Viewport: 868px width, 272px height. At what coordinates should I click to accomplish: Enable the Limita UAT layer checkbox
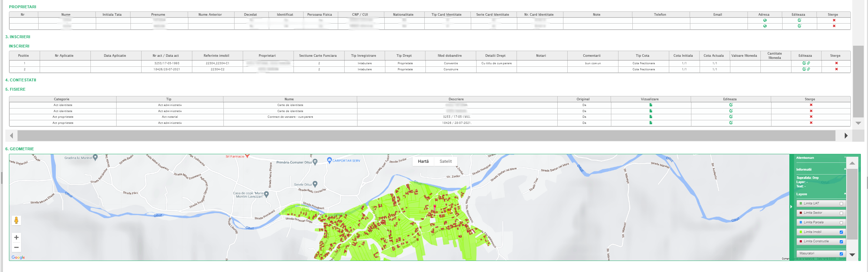(x=841, y=204)
